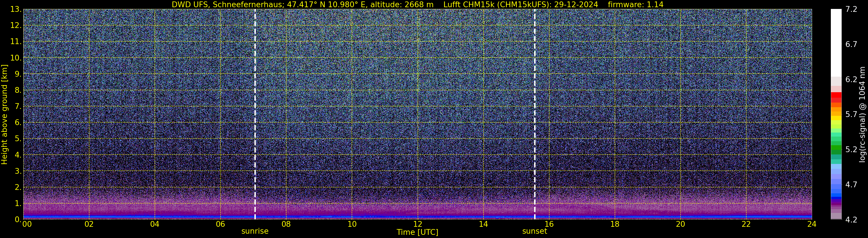This screenshot has width=868, height=238.
Task: Click colorbar value 4.2
Action: (851, 220)
